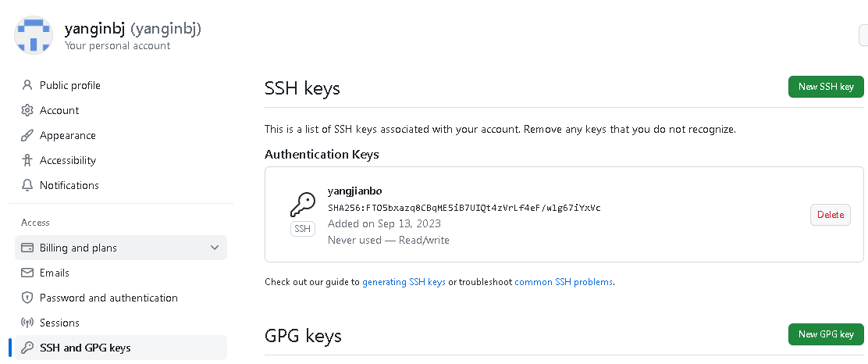
Task: Click the Account gear icon
Action: coord(27,110)
